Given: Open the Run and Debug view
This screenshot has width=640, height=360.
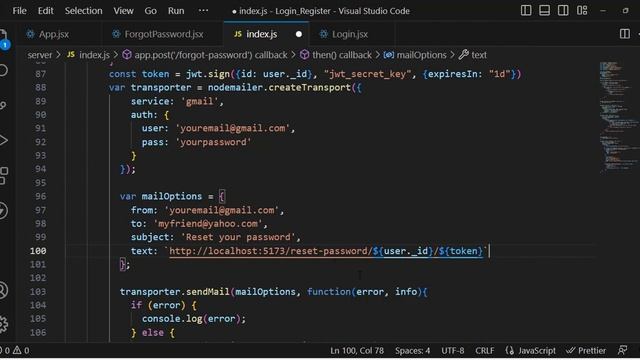Looking at the screenshot, I should click(x=3, y=140).
